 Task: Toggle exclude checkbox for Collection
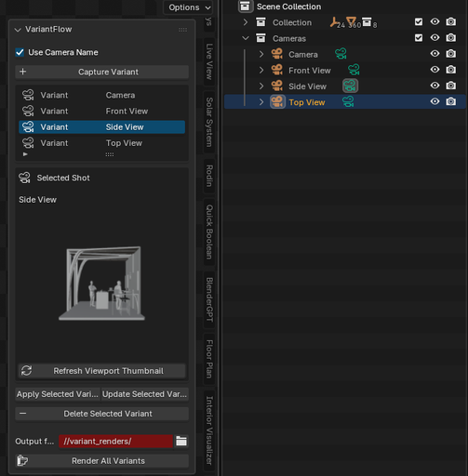[419, 21]
